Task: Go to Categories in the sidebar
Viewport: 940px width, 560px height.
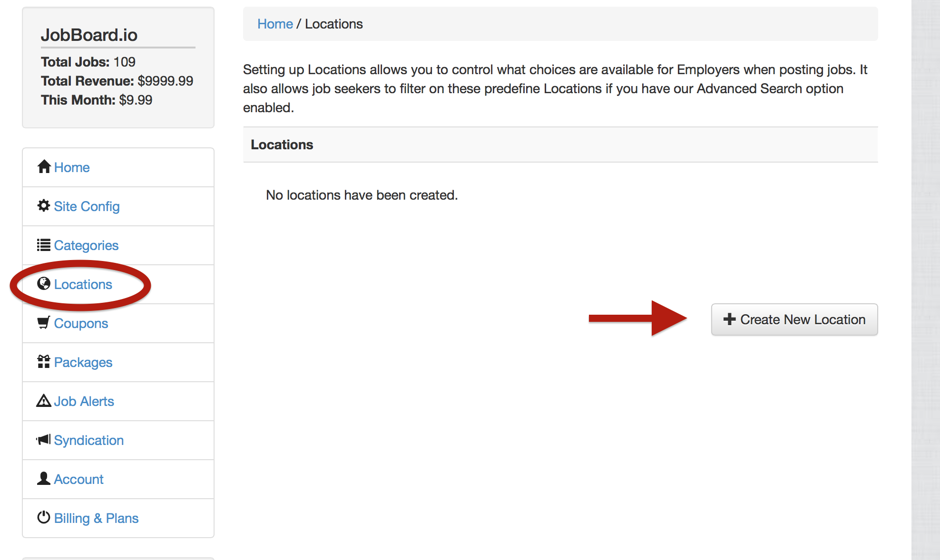Action: pos(86,245)
